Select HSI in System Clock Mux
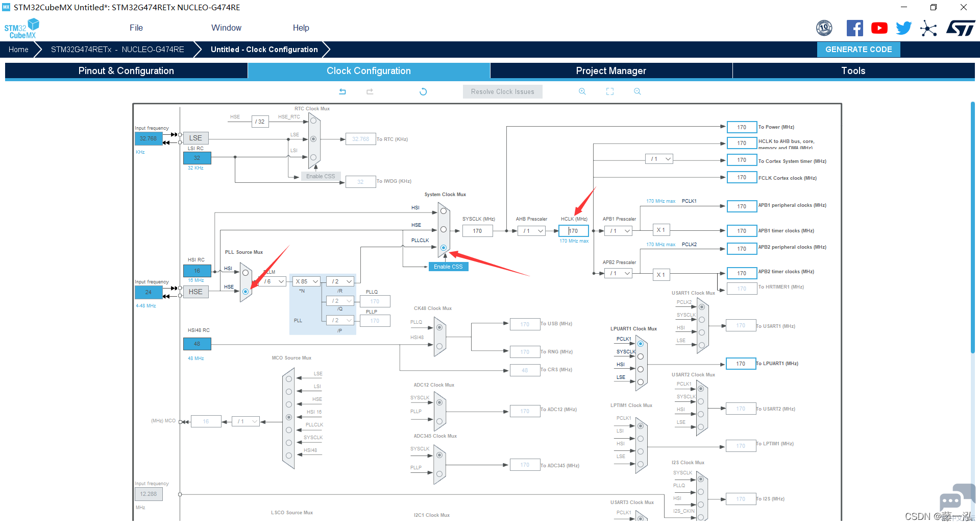 pos(444,211)
